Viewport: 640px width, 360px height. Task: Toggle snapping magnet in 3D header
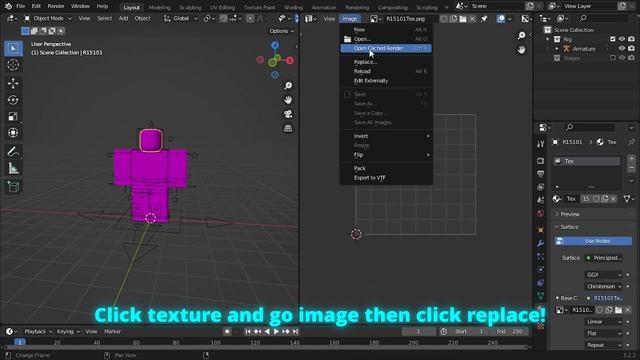tap(223, 18)
